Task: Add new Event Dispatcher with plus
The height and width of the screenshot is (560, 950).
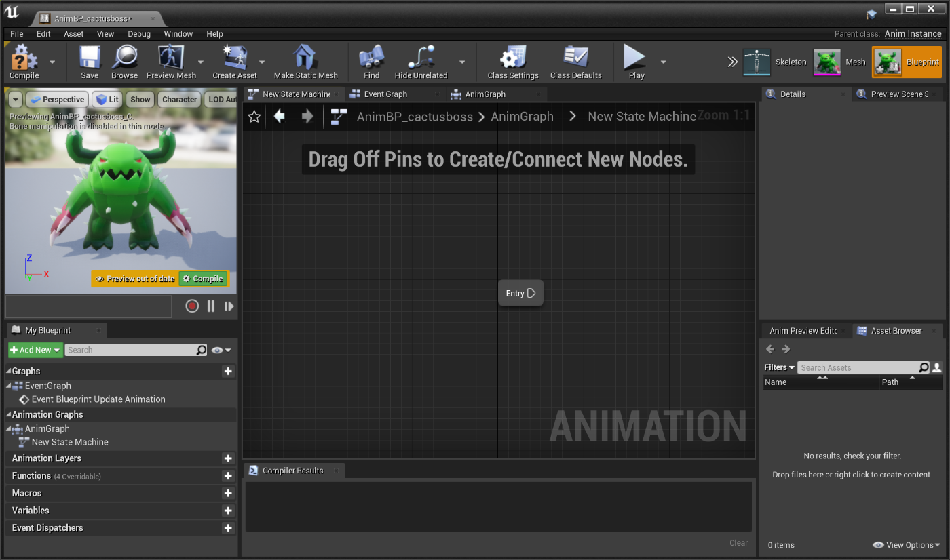Action: [228, 528]
